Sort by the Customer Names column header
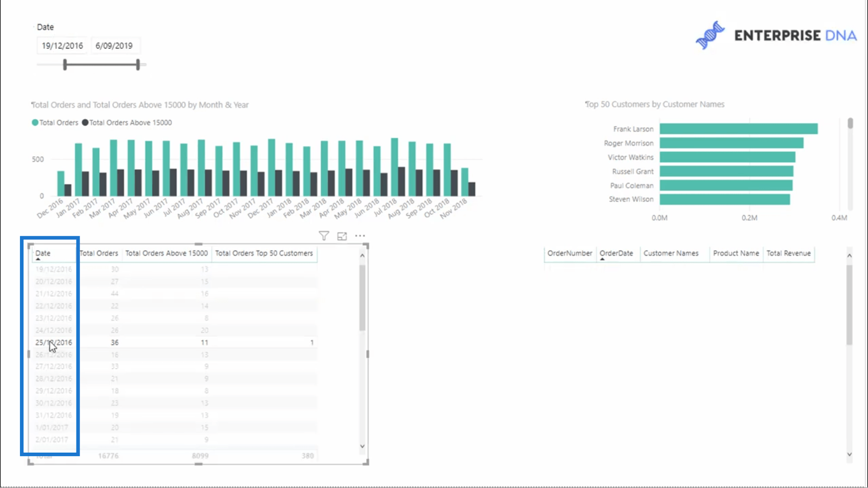The height and width of the screenshot is (488, 868). (671, 253)
